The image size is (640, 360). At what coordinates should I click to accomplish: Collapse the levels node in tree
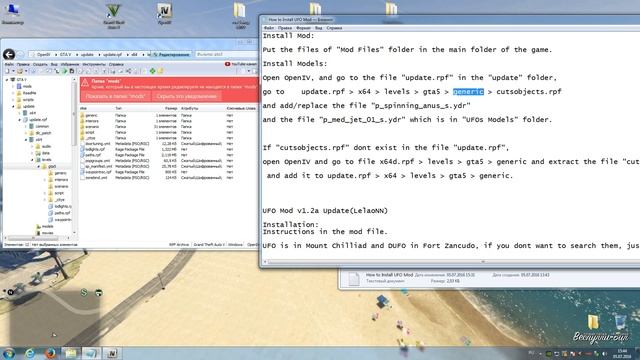[x=33, y=160]
